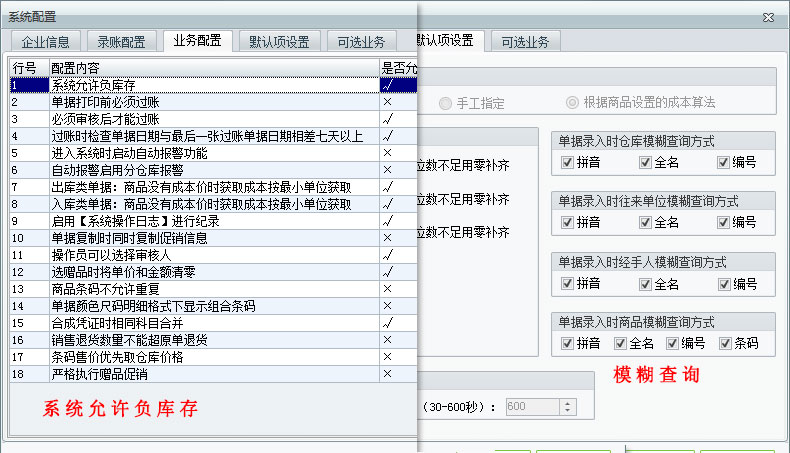Click X mark for 自动报警启用分仓库报警
790x453 pixels.
(x=387, y=170)
